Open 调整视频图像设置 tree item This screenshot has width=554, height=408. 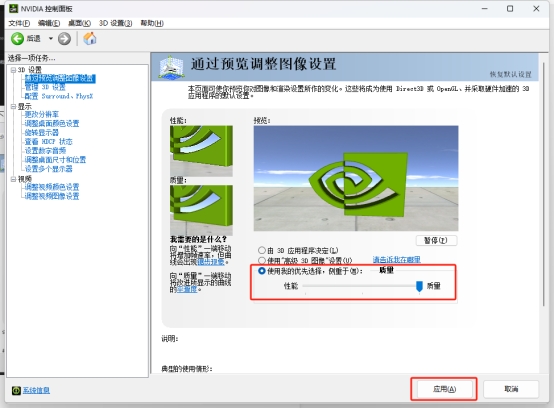(52, 196)
